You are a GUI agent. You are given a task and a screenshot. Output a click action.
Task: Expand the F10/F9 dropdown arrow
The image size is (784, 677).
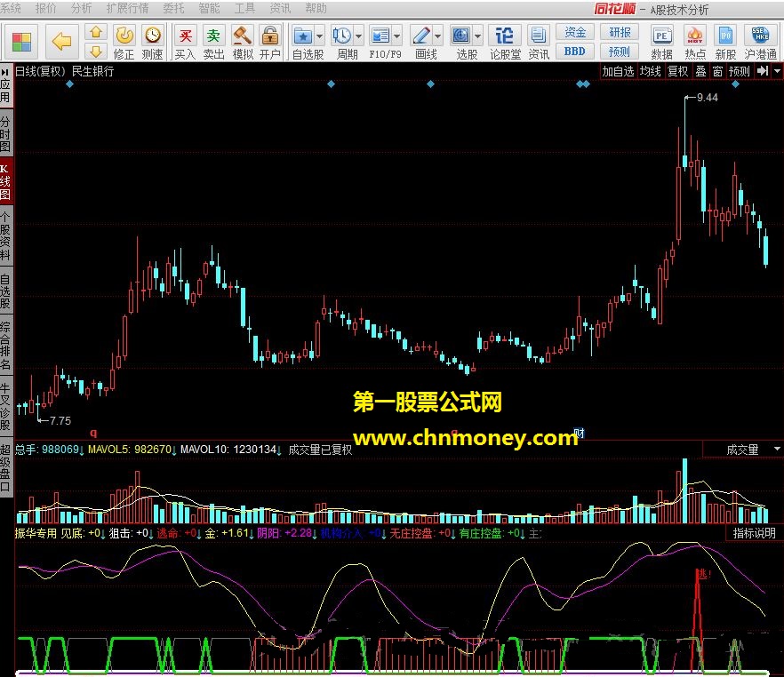[397, 36]
